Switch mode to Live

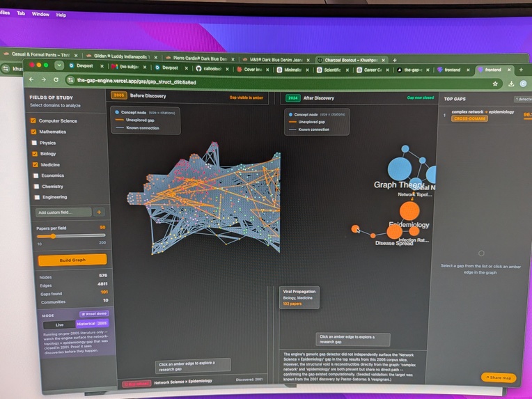tap(59, 324)
